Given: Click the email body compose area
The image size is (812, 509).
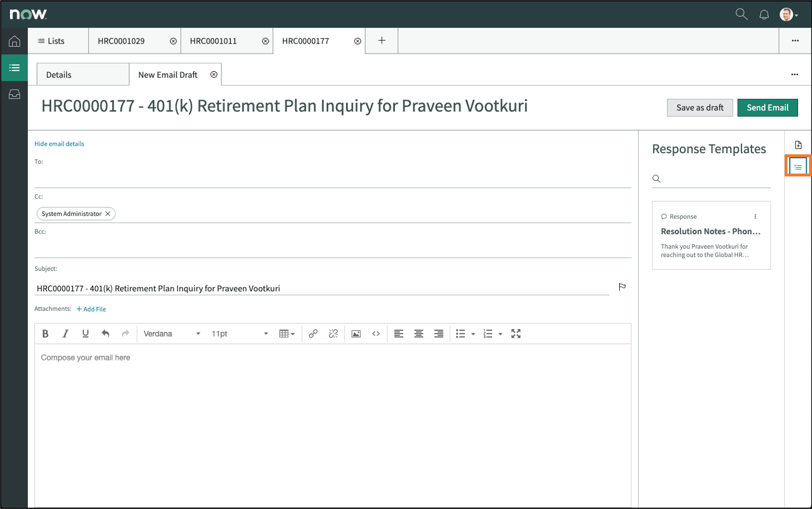Looking at the screenshot, I should pos(333,425).
